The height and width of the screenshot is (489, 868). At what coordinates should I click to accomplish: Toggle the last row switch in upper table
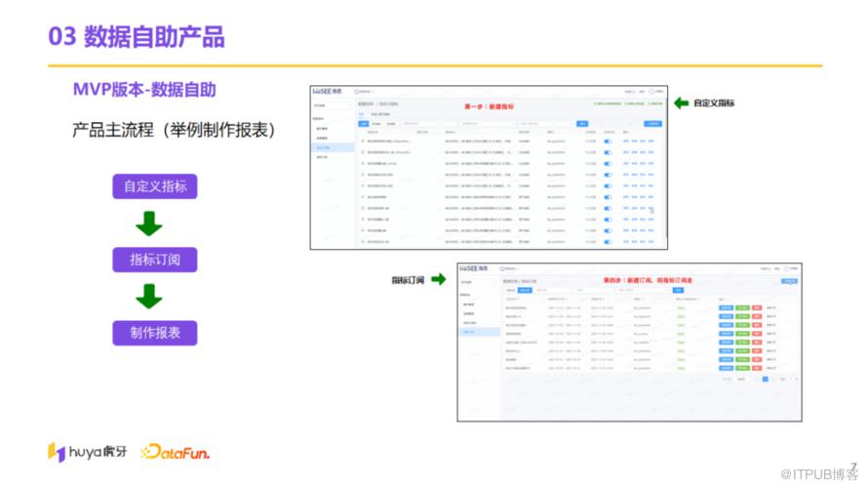609,242
